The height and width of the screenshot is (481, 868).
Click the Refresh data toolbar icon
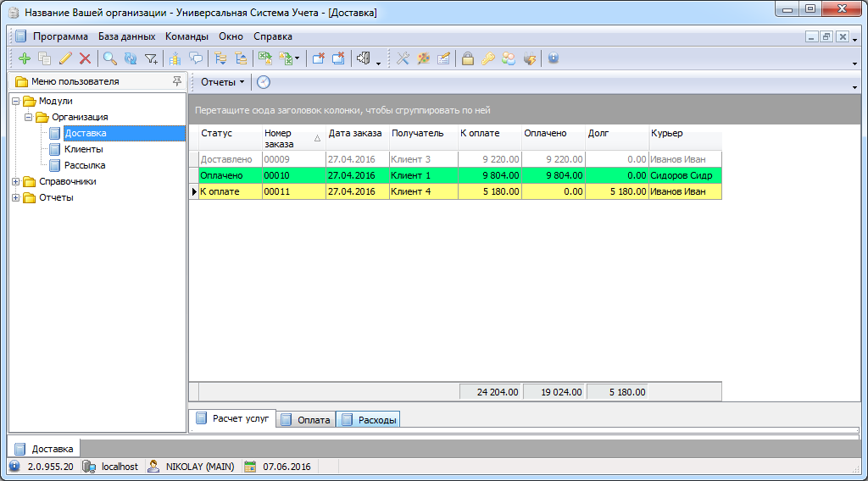[x=131, y=58]
